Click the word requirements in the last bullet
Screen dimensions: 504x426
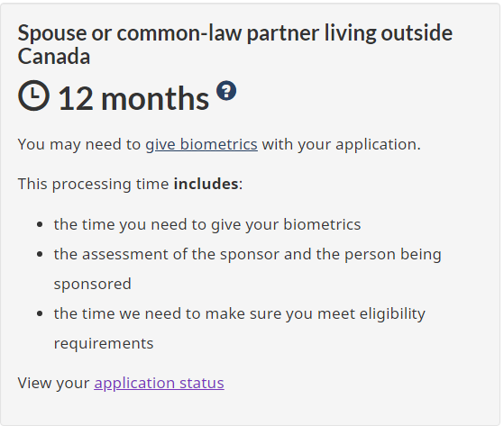coord(104,343)
